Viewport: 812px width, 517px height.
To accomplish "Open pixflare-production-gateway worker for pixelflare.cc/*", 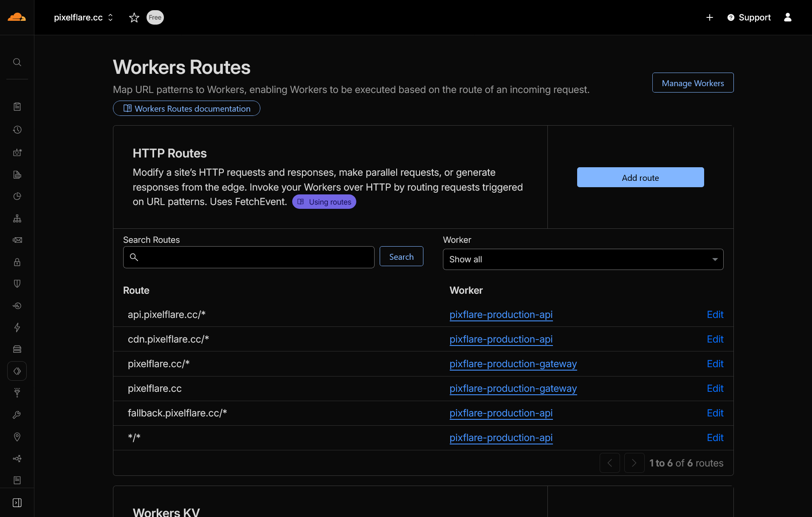I will (513, 364).
